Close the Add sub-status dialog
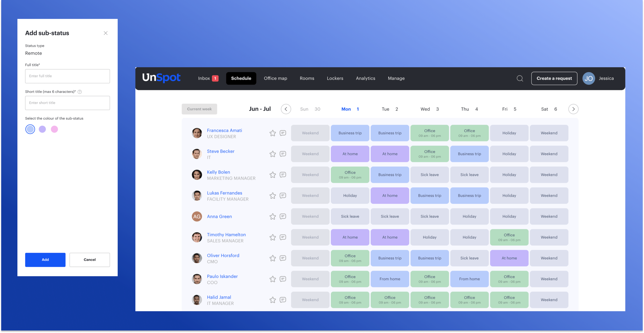This screenshot has height=333, width=644. pyautogui.click(x=105, y=33)
